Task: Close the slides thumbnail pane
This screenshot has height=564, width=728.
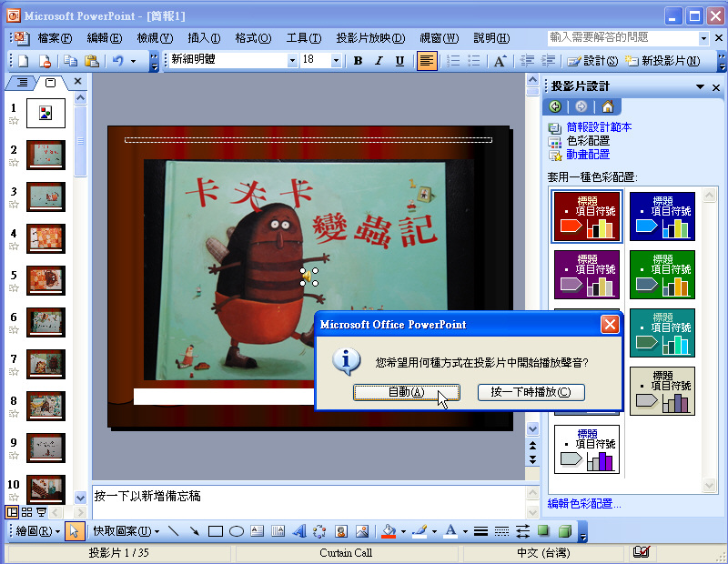Action: (77, 81)
